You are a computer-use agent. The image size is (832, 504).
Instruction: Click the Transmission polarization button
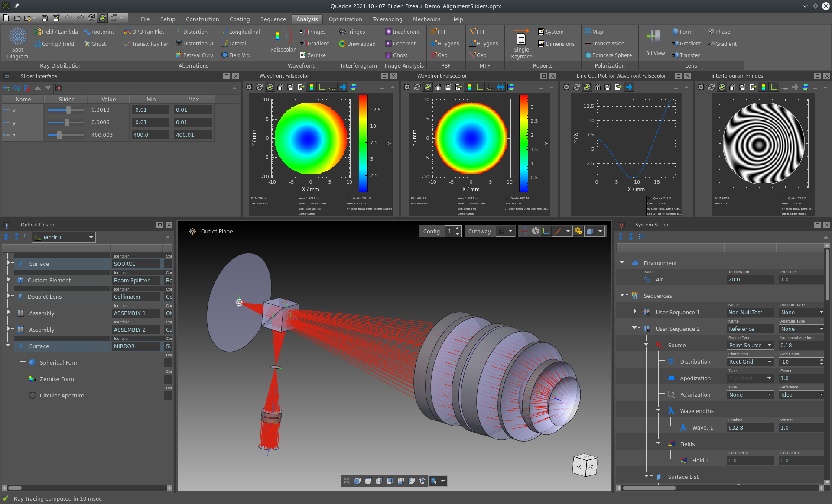604,43
